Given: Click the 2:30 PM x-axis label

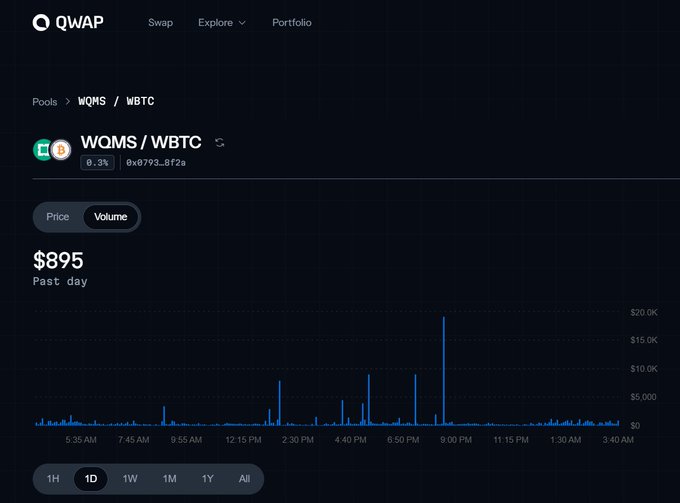Looking at the screenshot, I should point(298,440).
